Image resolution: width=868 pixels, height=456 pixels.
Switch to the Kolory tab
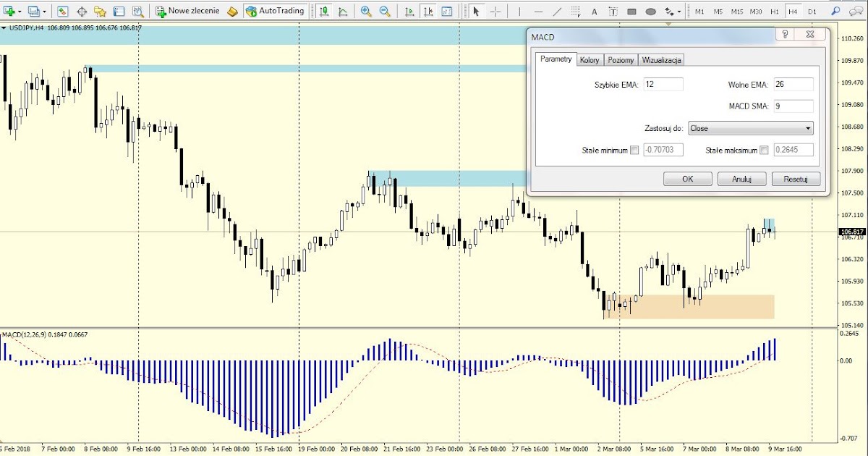pos(590,60)
